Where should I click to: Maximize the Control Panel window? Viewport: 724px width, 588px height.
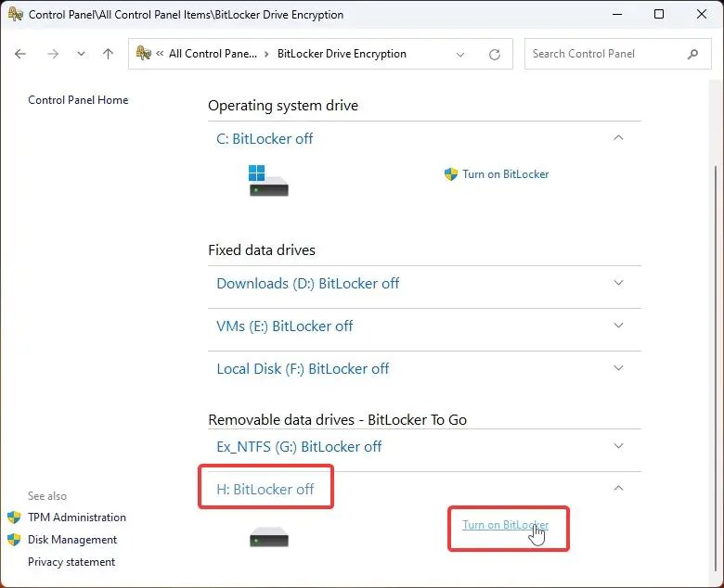659,14
